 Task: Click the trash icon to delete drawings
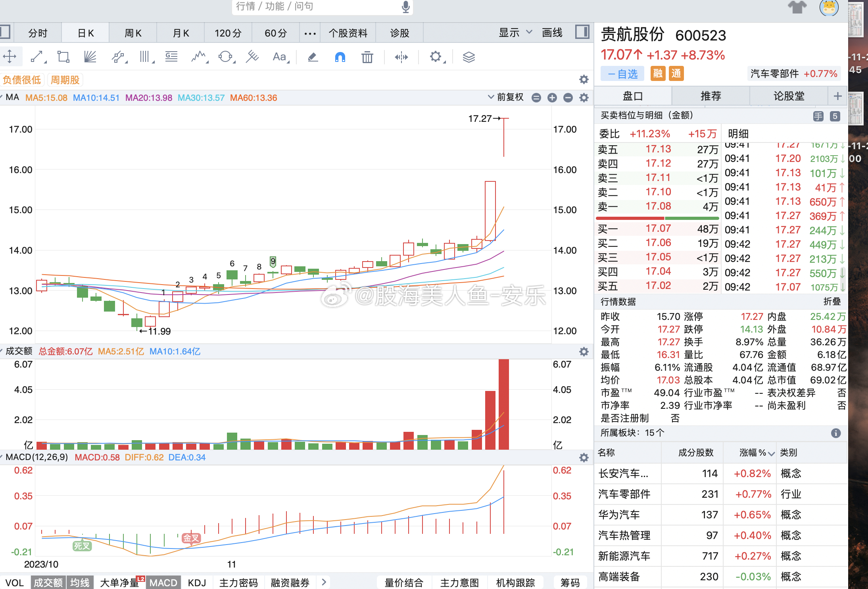pos(367,57)
